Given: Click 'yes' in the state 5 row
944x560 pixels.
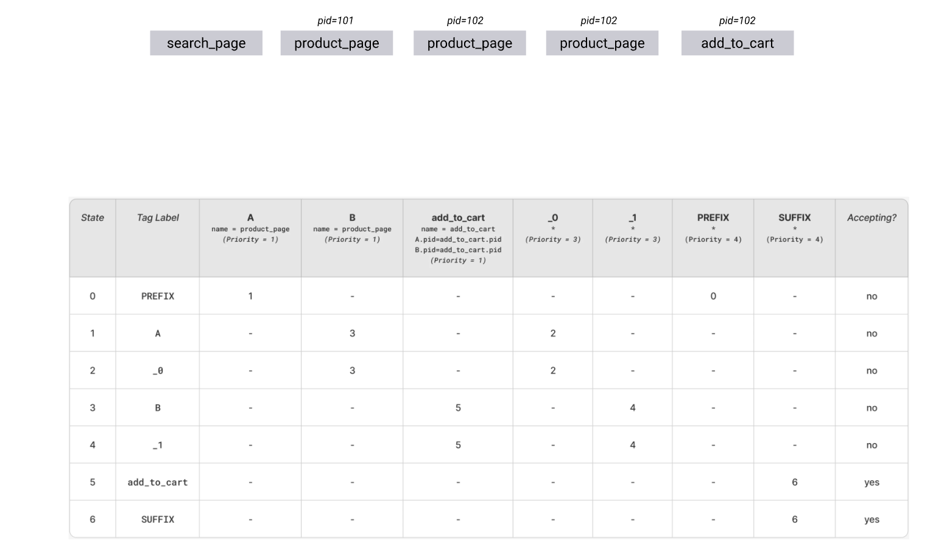Looking at the screenshot, I should [x=872, y=483].
